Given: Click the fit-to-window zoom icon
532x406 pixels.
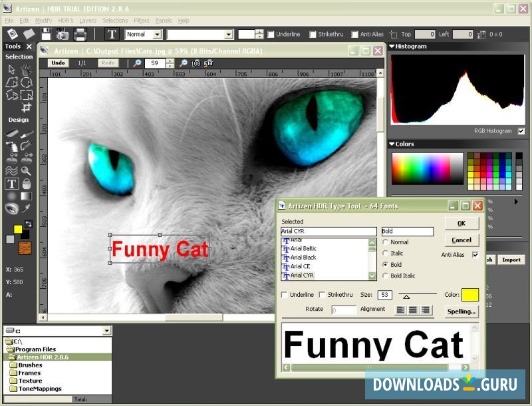Looking at the screenshot, I should (208, 63).
